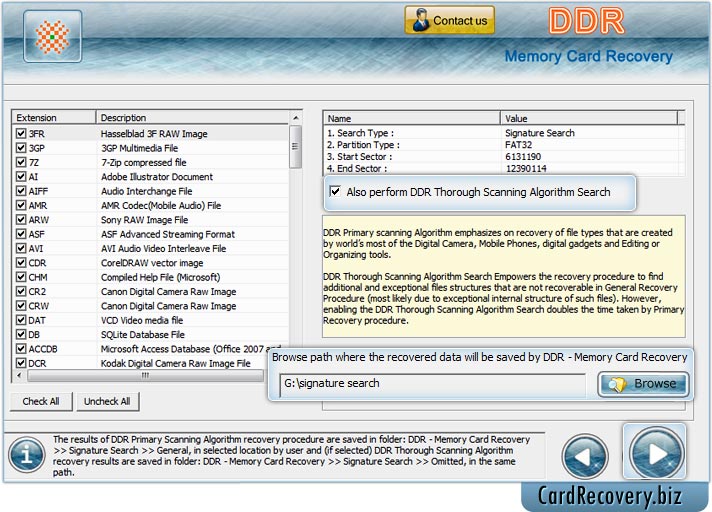712x512 pixels.
Task: Toggle the CHM extension checkbox
Action: pyautogui.click(x=21, y=277)
